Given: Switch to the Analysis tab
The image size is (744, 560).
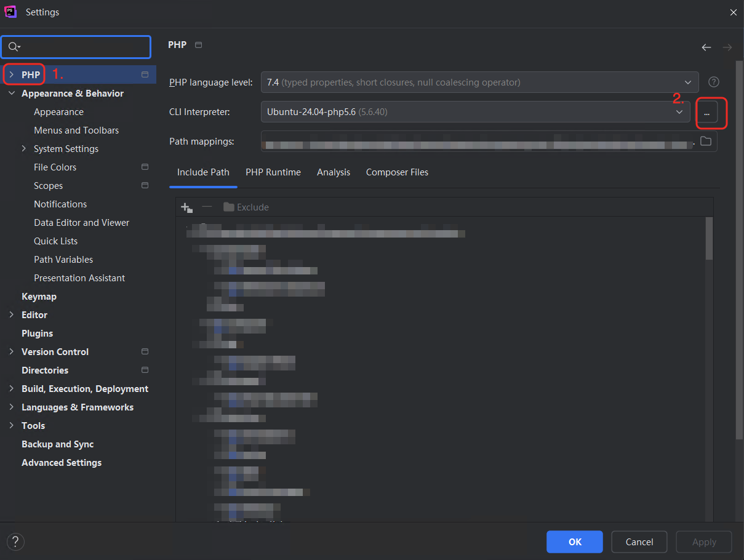Looking at the screenshot, I should [x=334, y=172].
